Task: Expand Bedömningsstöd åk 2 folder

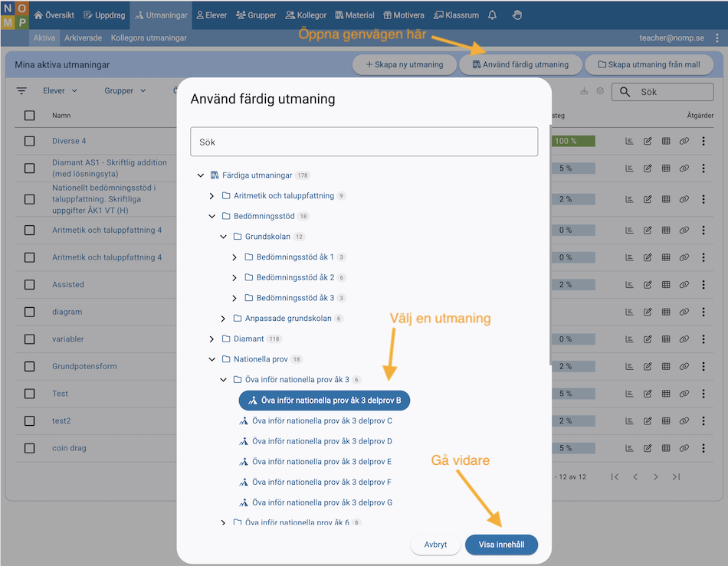Action: pyautogui.click(x=235, y=277)
